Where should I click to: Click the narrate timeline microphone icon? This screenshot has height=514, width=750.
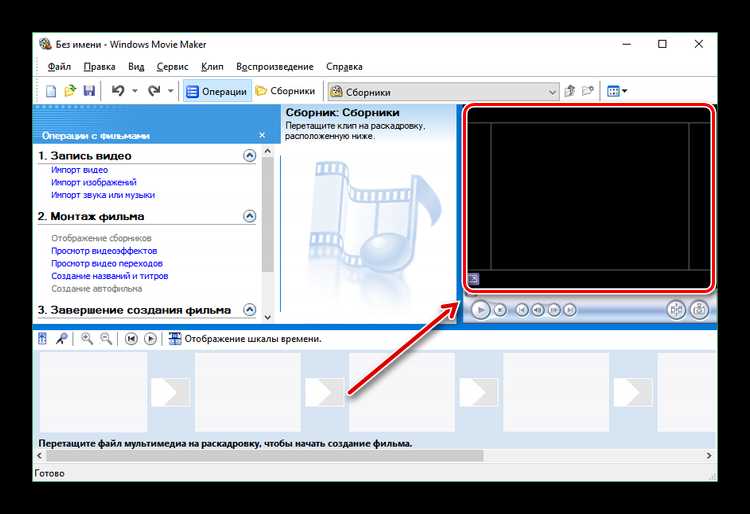pyautogui.click(x=62, y=339)
